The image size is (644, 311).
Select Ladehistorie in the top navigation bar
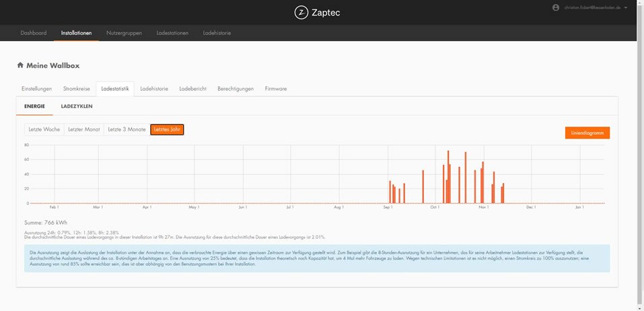[x=217, y=33]
